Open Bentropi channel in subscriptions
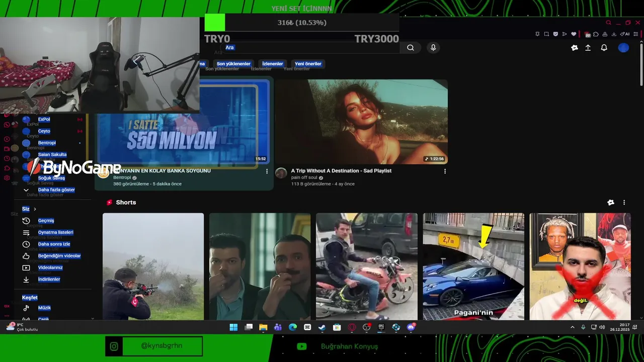This screenshot has height=362, width=644. click(x=47, y=143)
